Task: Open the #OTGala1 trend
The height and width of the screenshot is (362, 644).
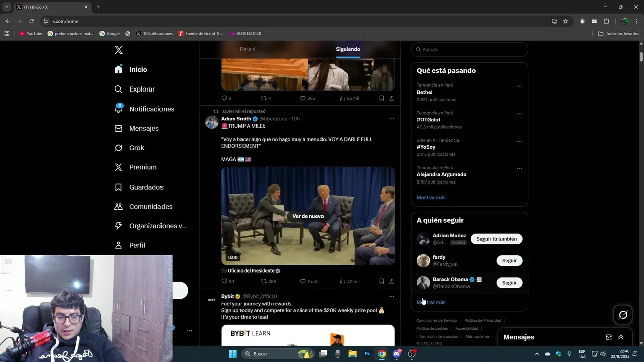Action: (428, 120)
